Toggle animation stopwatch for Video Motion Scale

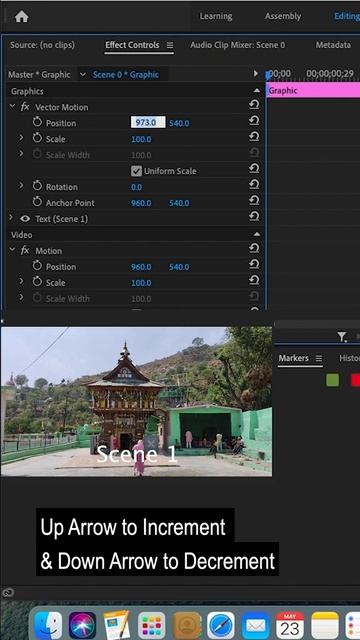coord(37,282)
